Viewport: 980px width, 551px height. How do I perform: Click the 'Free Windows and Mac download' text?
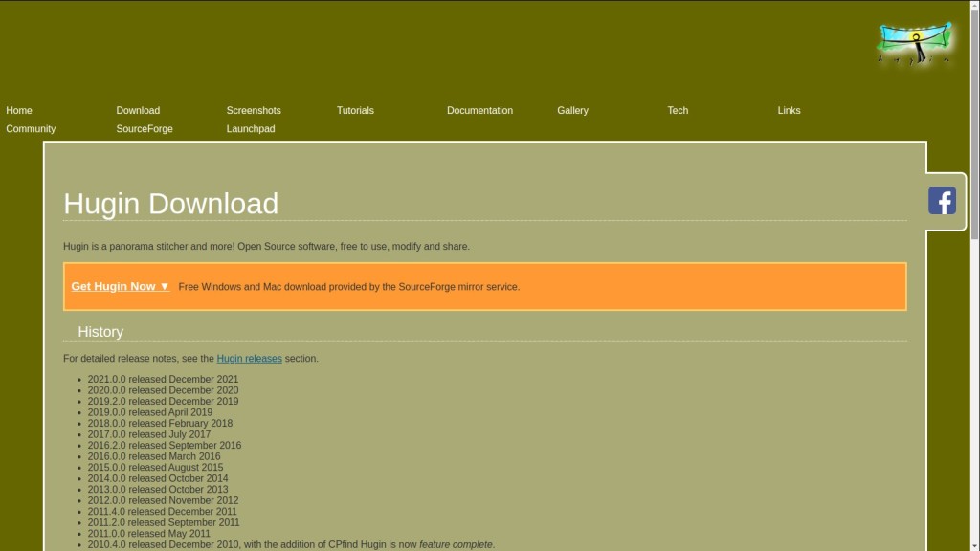point(348,287)
